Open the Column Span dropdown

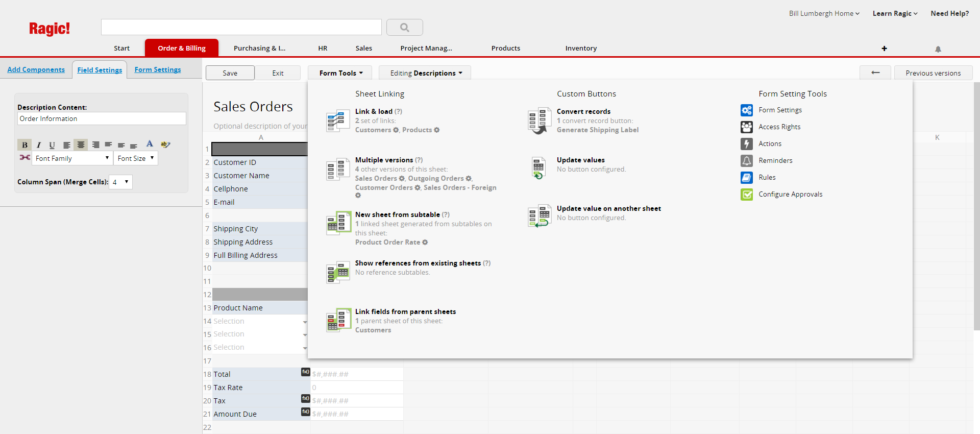[121, 182]
